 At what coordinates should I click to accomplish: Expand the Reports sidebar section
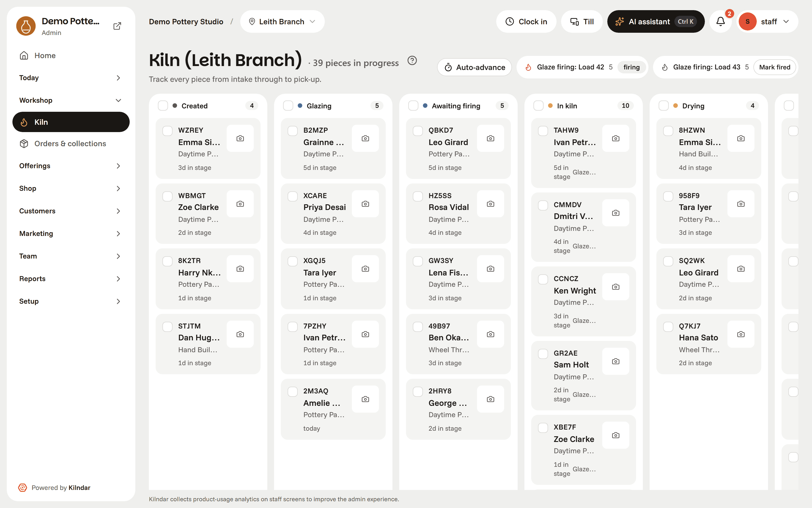70,279
